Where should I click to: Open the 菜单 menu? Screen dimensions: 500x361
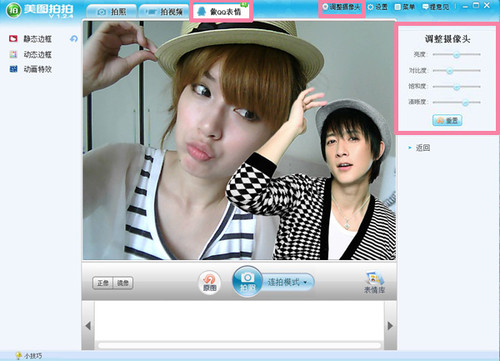pyautogui.click(x=405, y=7)
